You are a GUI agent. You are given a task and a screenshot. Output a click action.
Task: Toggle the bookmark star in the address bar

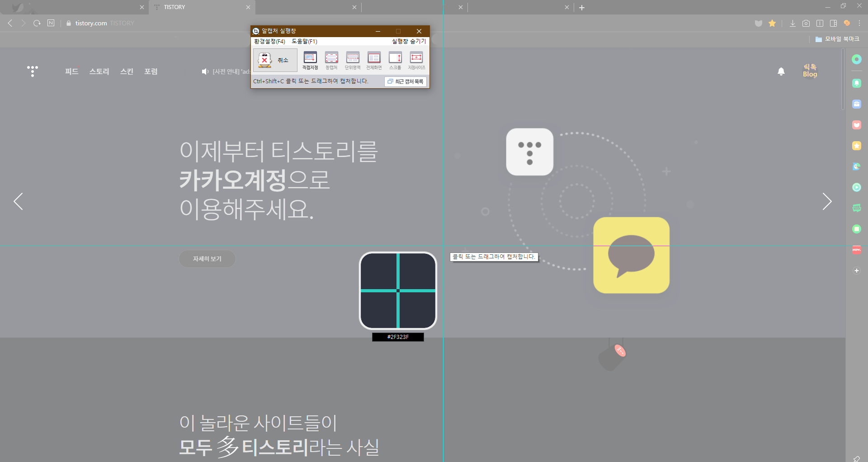772,23
